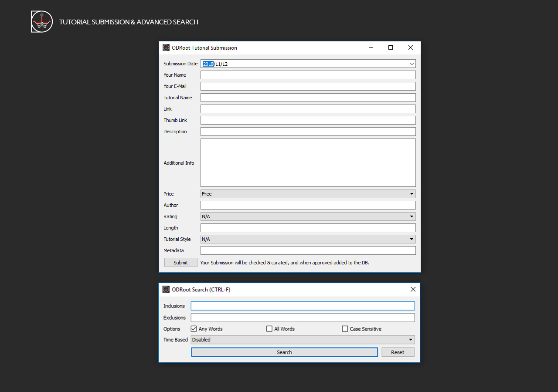Close the ODRoot Search window
The width and height of the screenshot is (558, 392).
(413, 290)
